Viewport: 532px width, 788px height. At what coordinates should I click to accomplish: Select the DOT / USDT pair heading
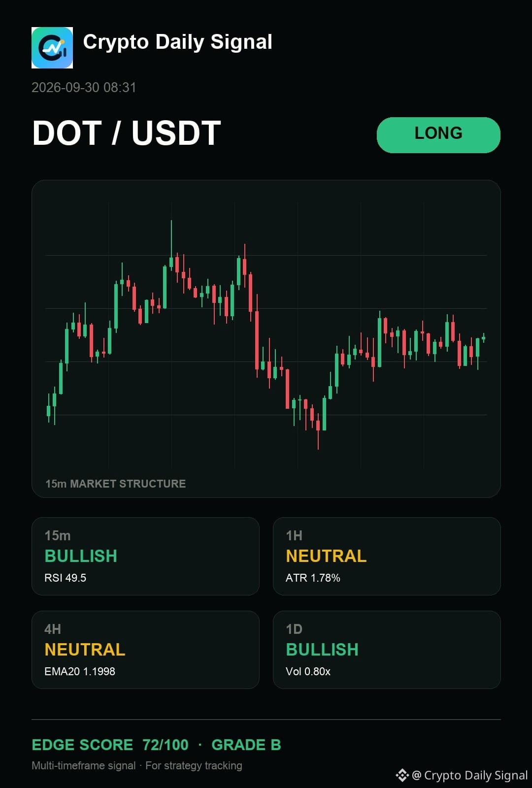click(x=127, y=133)
